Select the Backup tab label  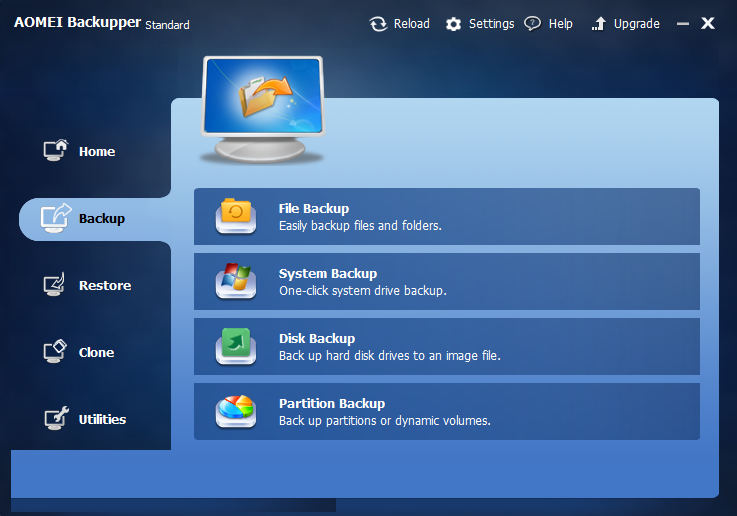pos(102,219)
